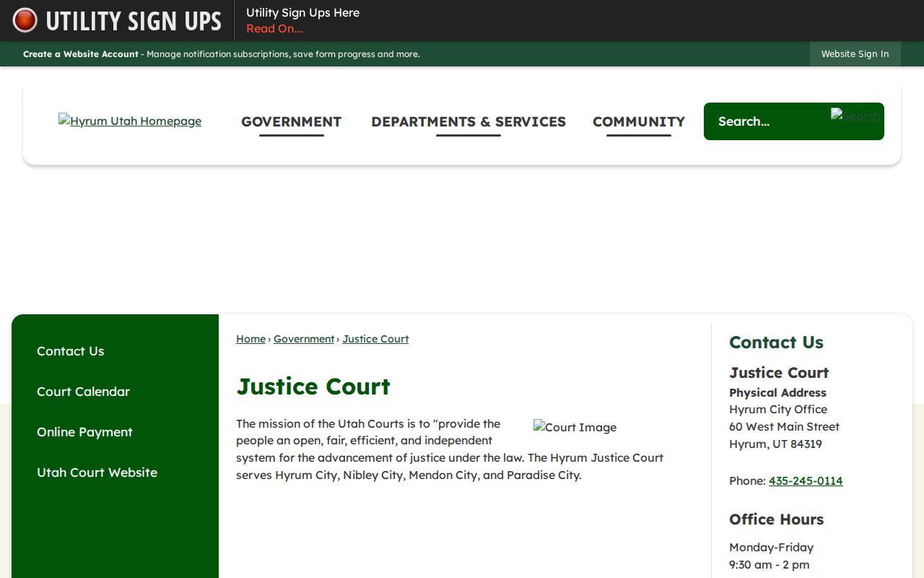This screenshot has height=578, width=924.
Task: Click Create a Website Account link
Action: (81, 54)
